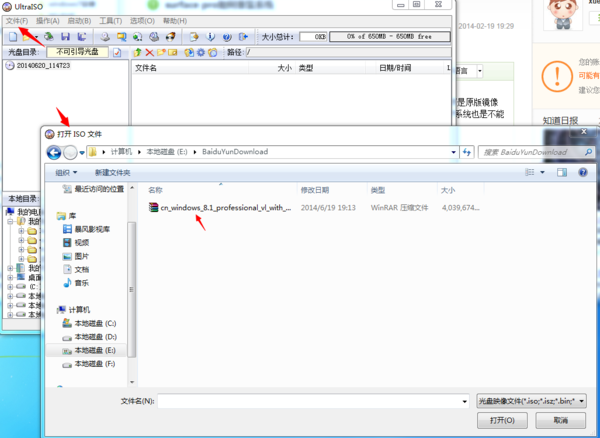Click the New file icon in UltraISO toolbar
The width and height of the screenshot is (600, 438).
pyautogui.click(x=13, y=37)
